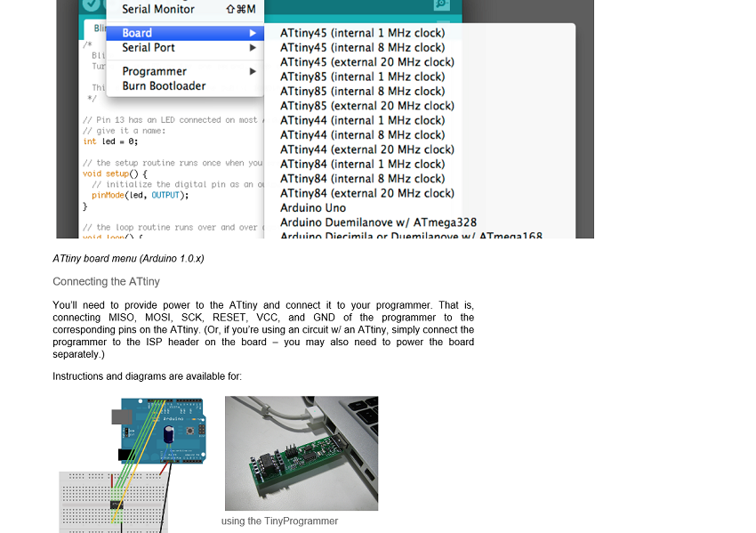Image resolution: width=756 pixels, height=533 pixels.
Task: Select ATtiny85 (external 20 MHz clock) board
Action: pos(367,106)
